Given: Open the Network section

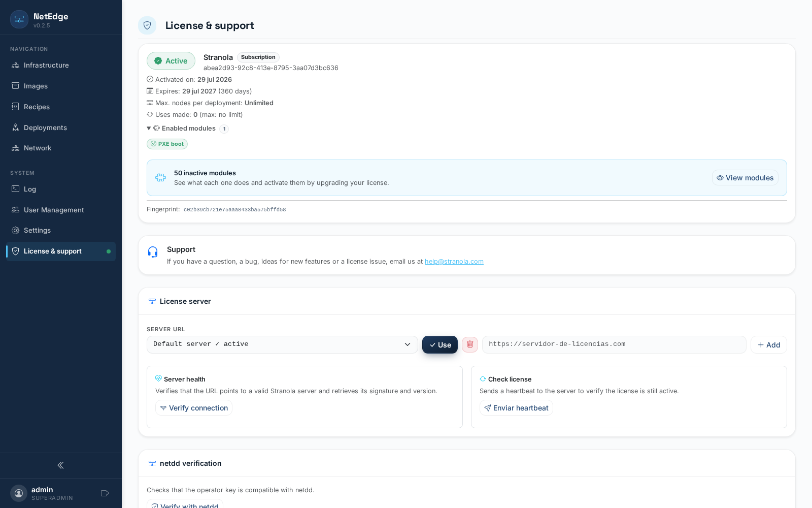Looking at the screenshot, I should tap(61, 148).
